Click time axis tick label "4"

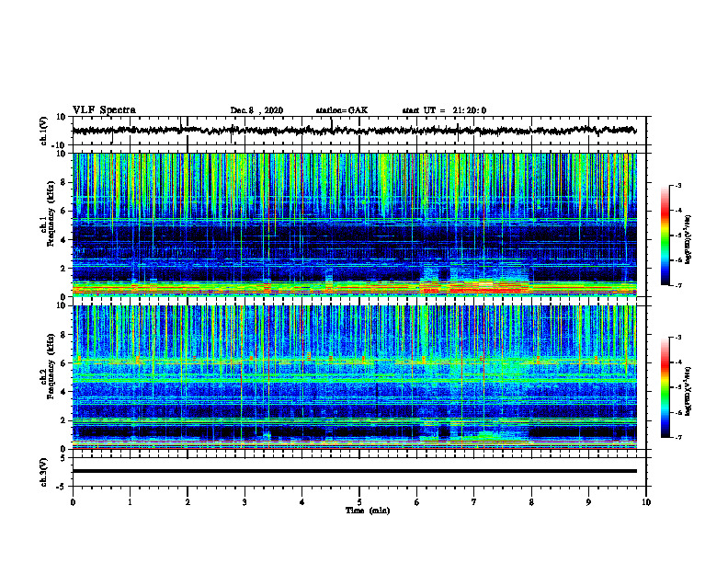pos(302,502)
